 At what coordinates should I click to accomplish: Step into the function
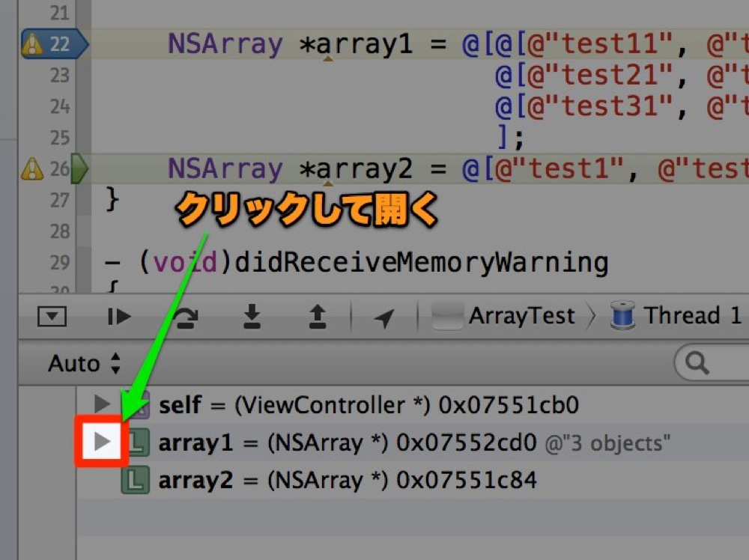tap(252, 317)
